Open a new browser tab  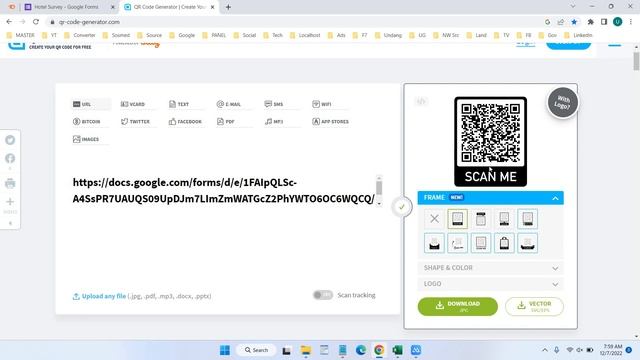coord(228,7)
